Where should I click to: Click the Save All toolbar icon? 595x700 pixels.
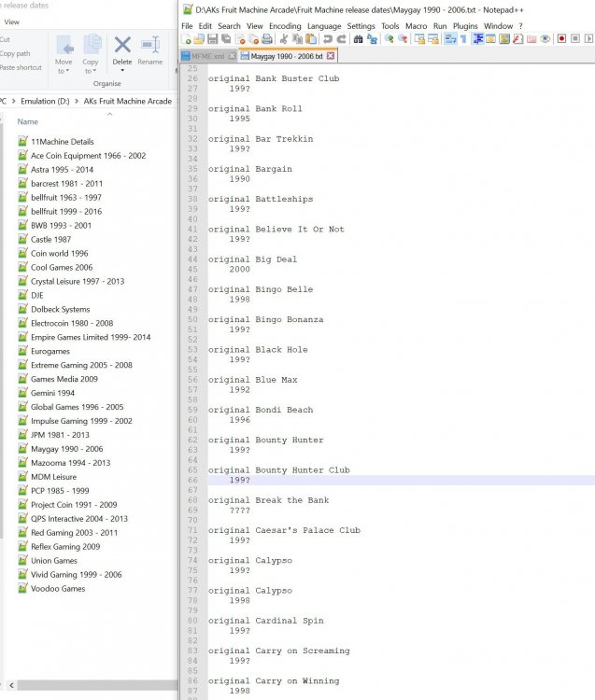click(226, 39)
